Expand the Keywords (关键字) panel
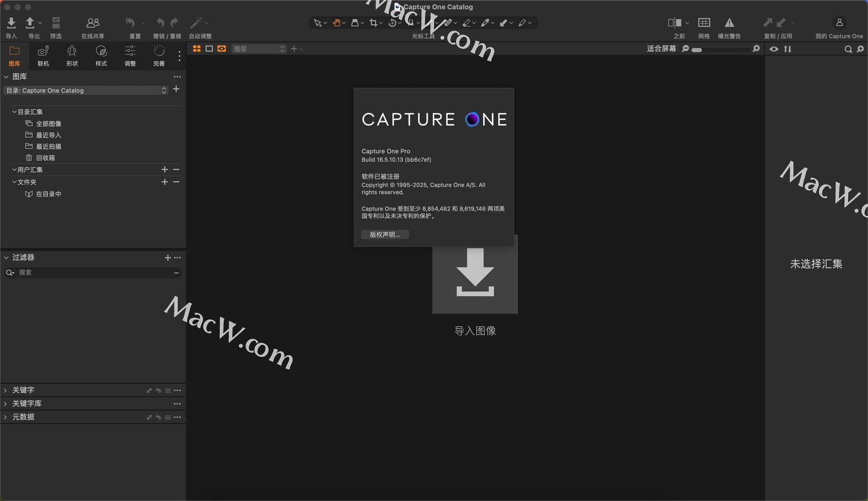868x501 pixels. point(5,390)
